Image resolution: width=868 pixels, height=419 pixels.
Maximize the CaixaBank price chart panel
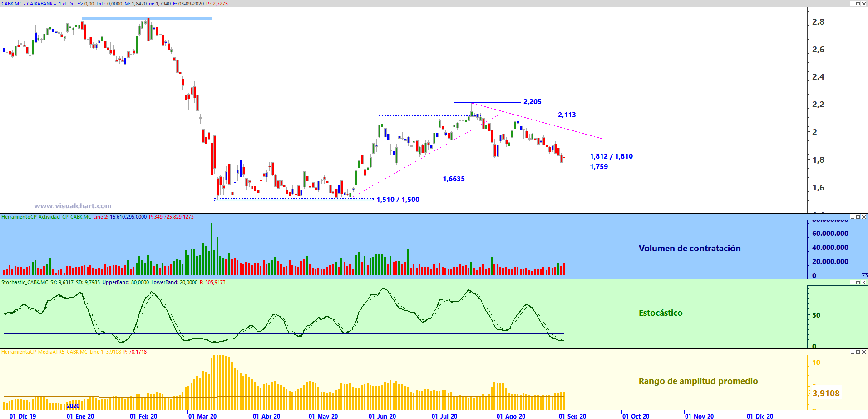pyautogui.click(x=858, y=4)
